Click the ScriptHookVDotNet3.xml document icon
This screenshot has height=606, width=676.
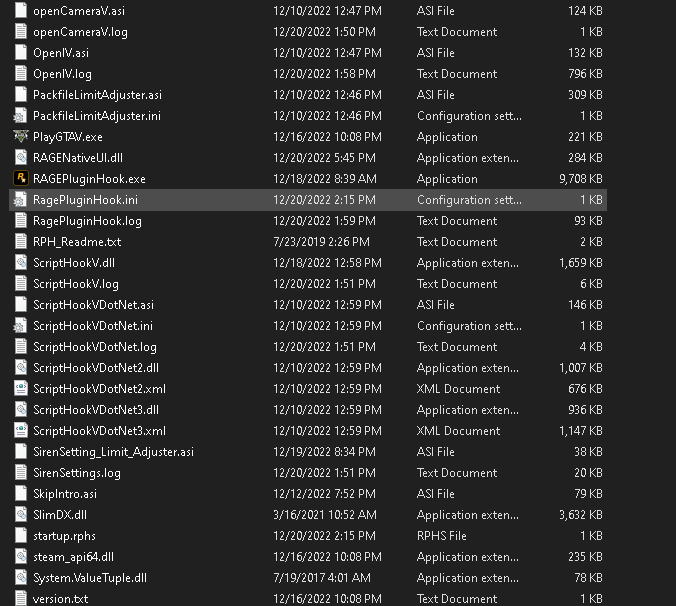coord(21,431)
